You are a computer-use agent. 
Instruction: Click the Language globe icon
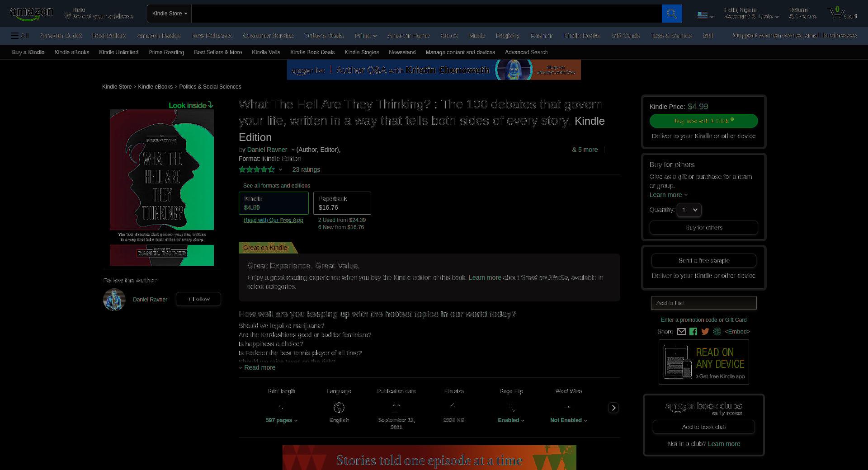tap(339, 408)
